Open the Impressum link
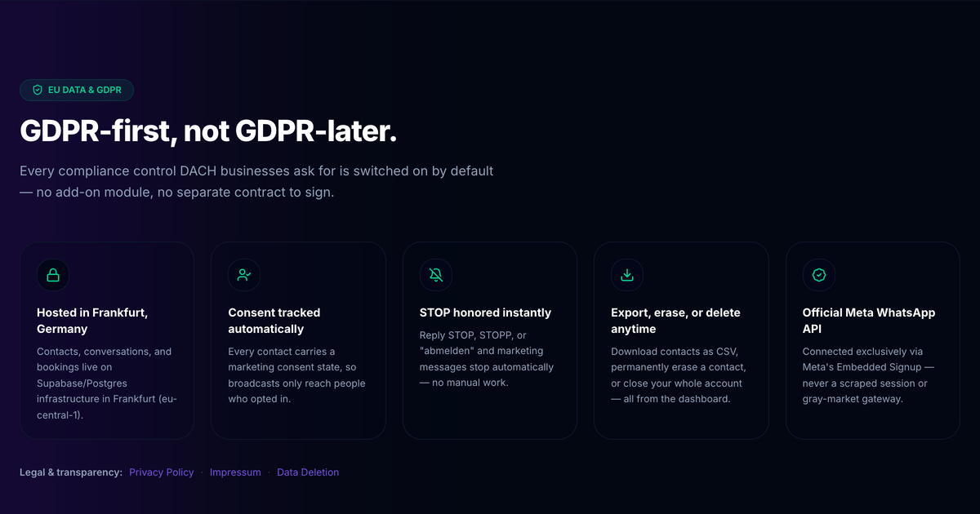The width and height of the screenshot is (980, 514). pos(235,472)
